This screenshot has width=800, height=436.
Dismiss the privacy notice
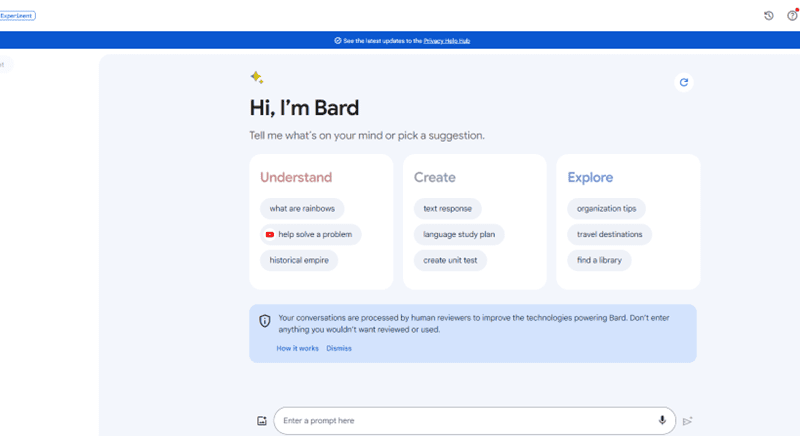click(x=339, y=348)
